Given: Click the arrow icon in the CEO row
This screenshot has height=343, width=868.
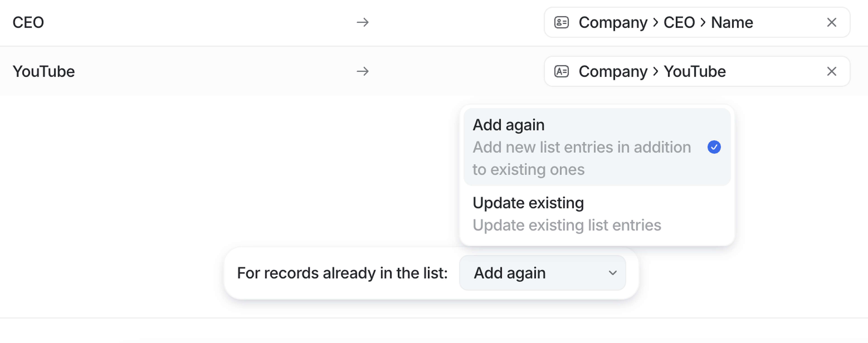Looking at the screenshot, I should [x=363, y=23].
